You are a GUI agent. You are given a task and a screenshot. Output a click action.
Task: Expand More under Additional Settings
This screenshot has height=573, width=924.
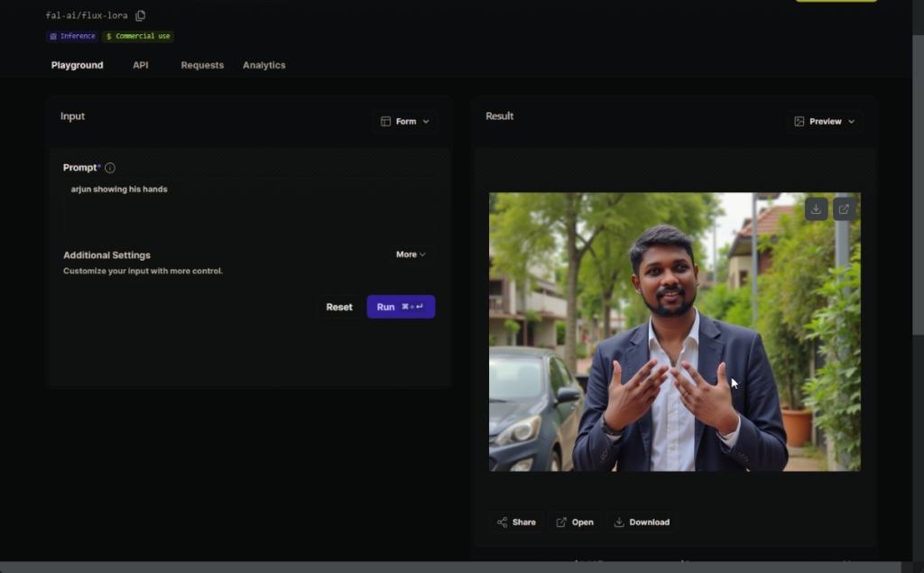(411, 254)
